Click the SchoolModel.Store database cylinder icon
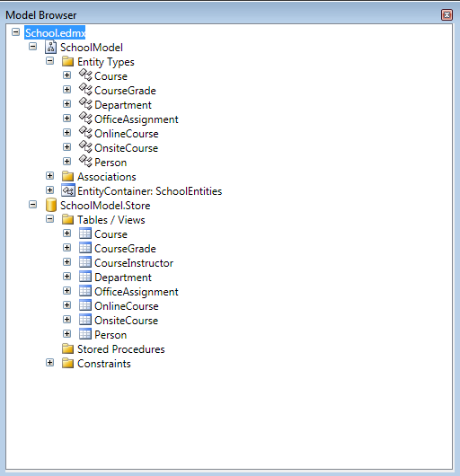Image resolution: width=460 pixels, height=476 pixels. [50, 205]
